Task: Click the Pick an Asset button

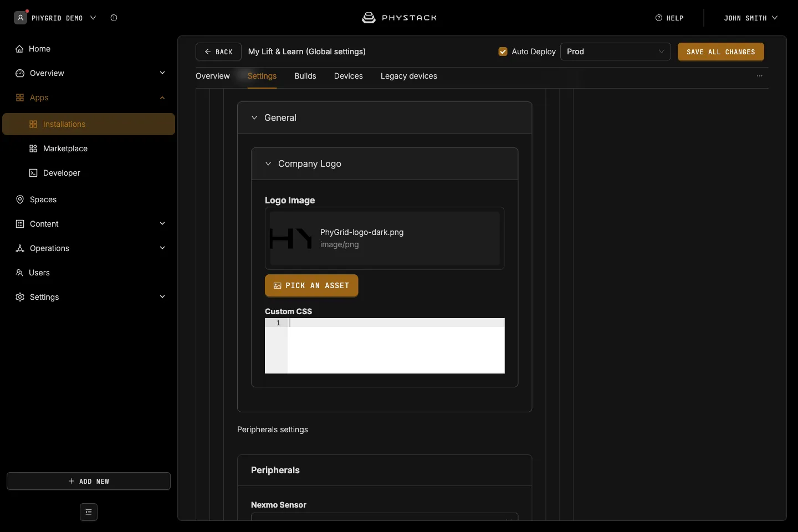Action: coord(311,285)
